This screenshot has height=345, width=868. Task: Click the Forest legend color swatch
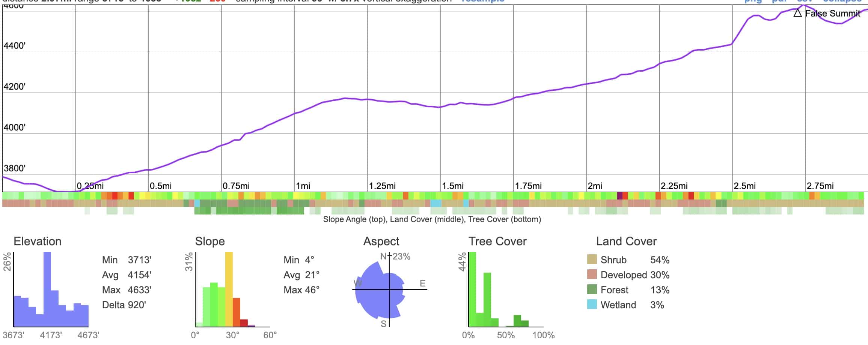[x=592, y=289]
